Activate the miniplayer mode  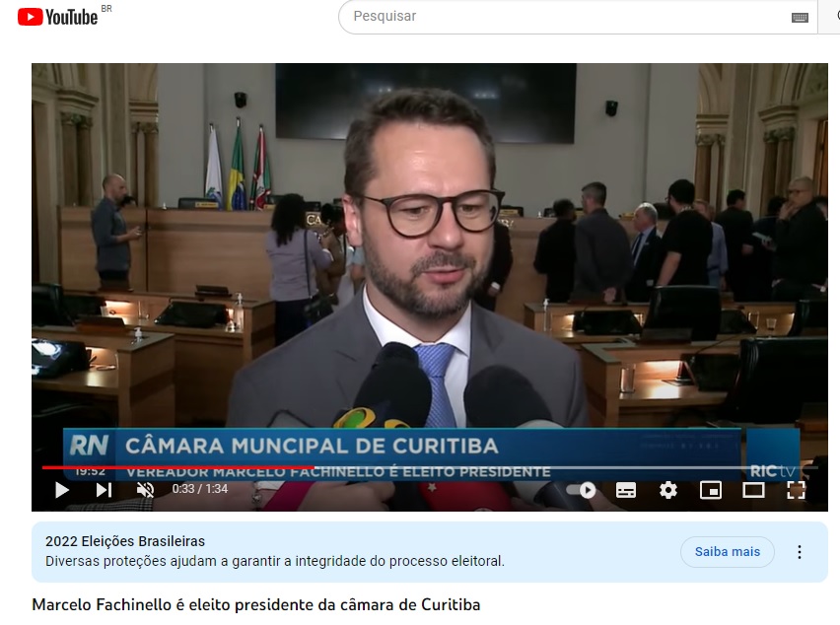coord(711,490)
